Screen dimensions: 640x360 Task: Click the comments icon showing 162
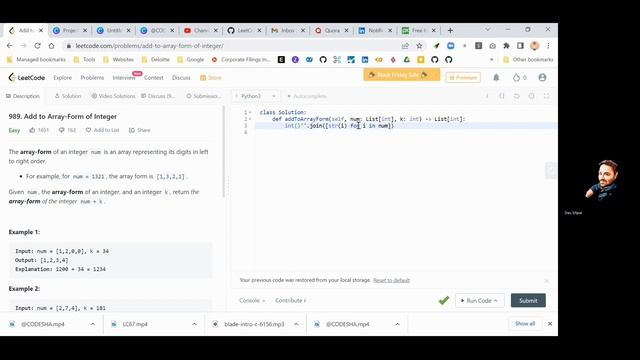pos(61,130)
